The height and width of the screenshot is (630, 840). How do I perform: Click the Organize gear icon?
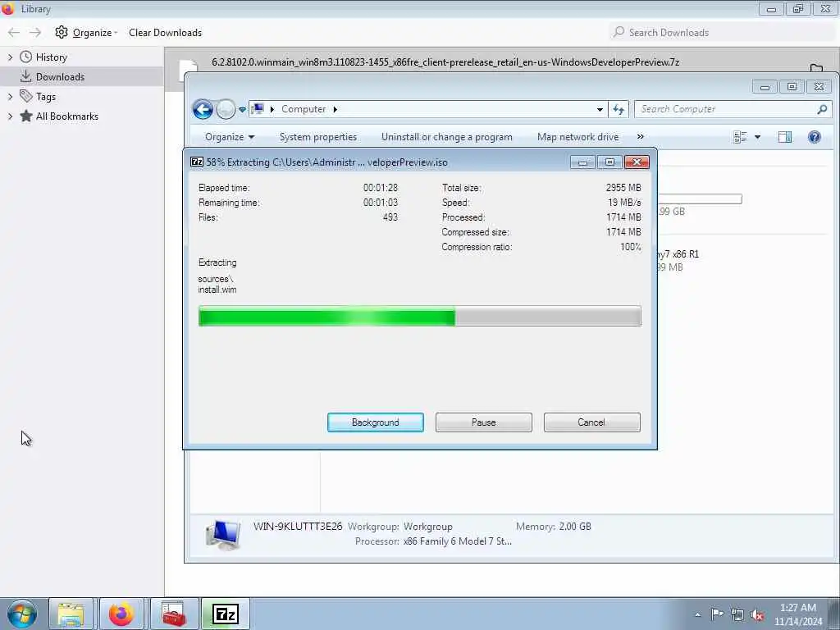pos(61,32)
